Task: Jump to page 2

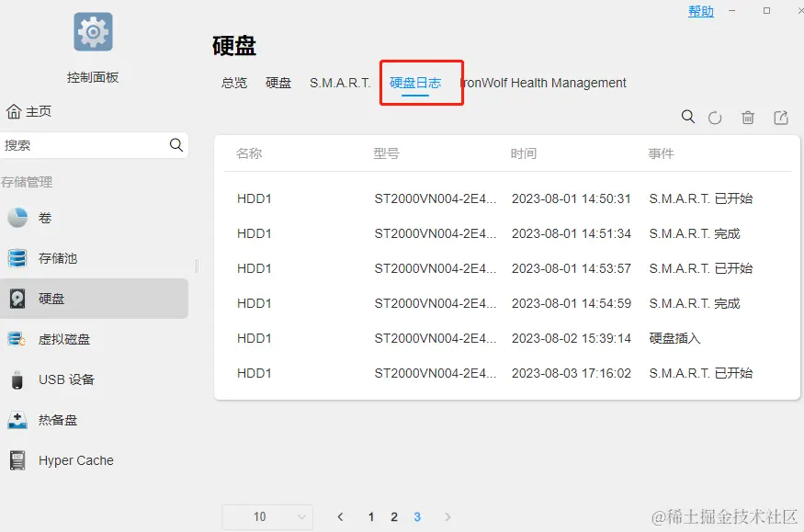Action: pyautogui.click(x=394, y=516)
